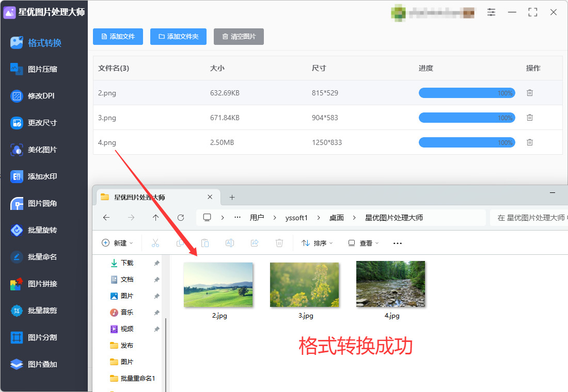Expand the hidden path ellipsis in address bar
Screen dimensions: 568x392
(x=238, y=218)
